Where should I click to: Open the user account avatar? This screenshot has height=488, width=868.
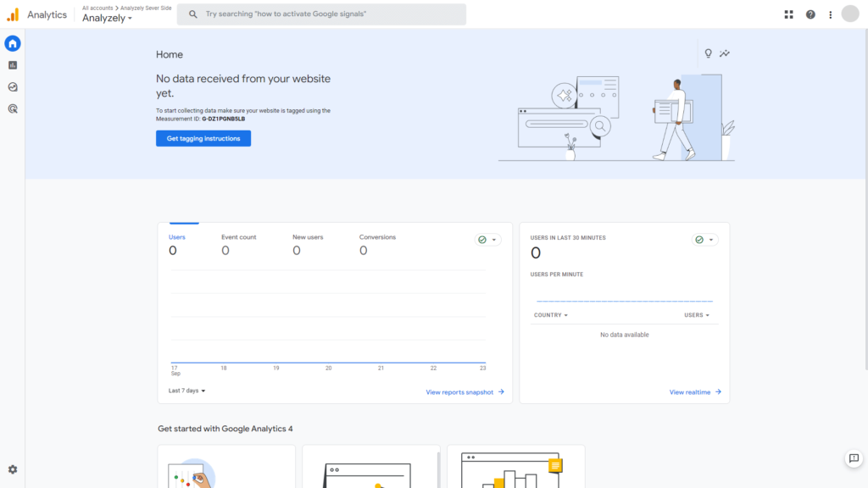(850, 14)
